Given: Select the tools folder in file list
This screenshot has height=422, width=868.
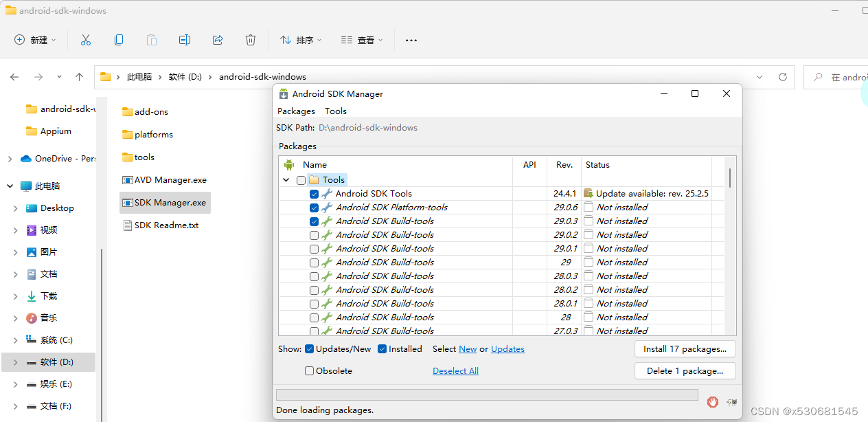Looking at the screenshot, I should coord(138,157).
